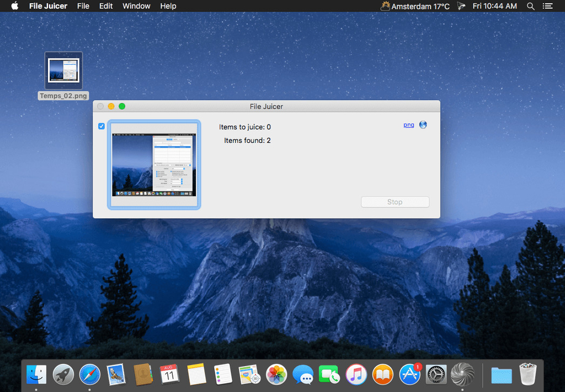
Task: Open the Window menu
Action: coord(136,6)
